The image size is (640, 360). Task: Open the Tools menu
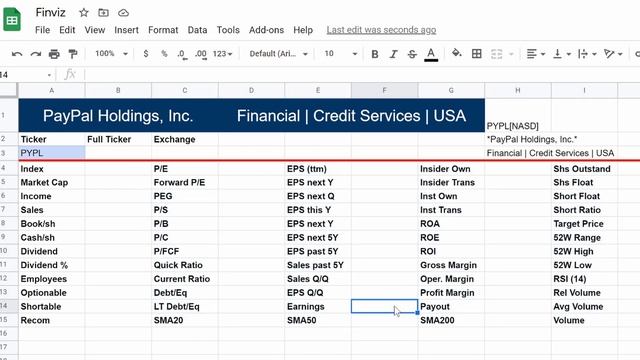click(x=228, y=30)
